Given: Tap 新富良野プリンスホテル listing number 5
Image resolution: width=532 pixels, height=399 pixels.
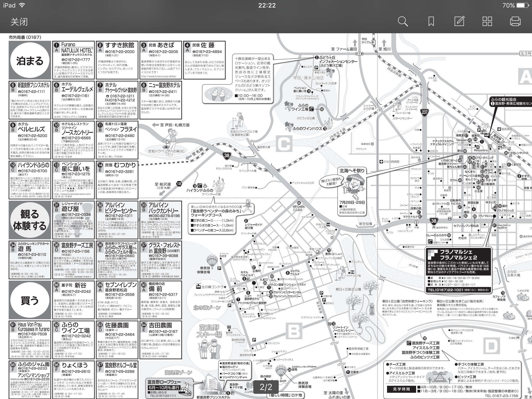Looking at the screenshot, I should point(12,85).
